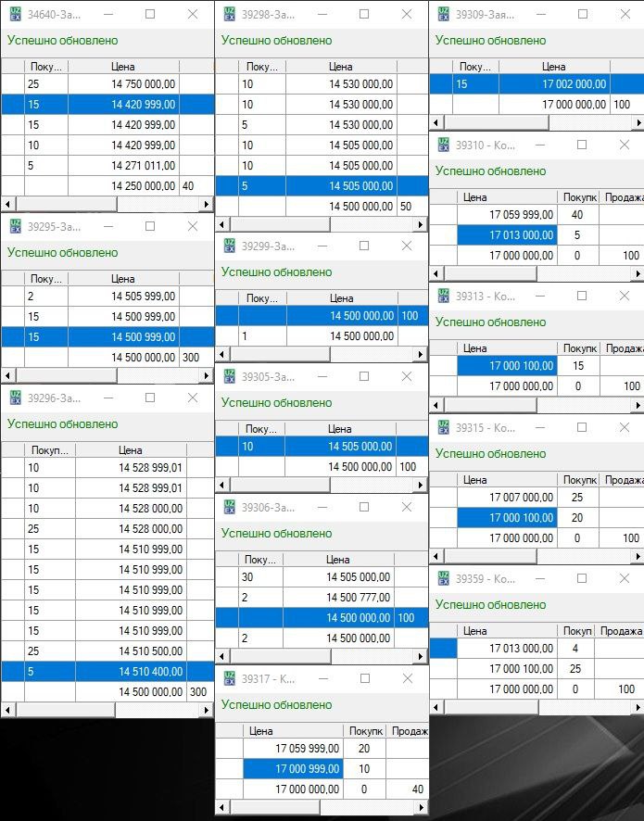Click the UZEX icon in window 39295
The width and height of the screenshot is (644, 821).
[x=15, y=226]
